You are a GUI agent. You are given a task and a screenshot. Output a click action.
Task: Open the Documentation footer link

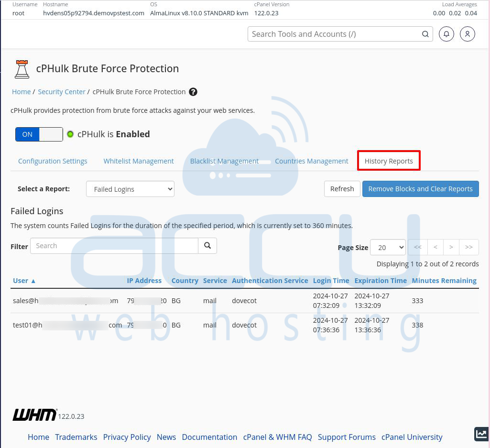point(209,437)
